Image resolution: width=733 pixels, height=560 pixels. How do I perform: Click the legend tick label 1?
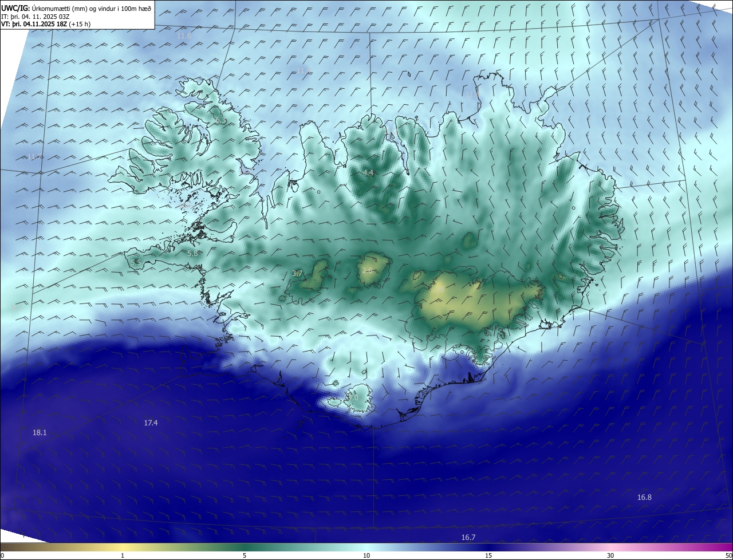coord(123,556)
